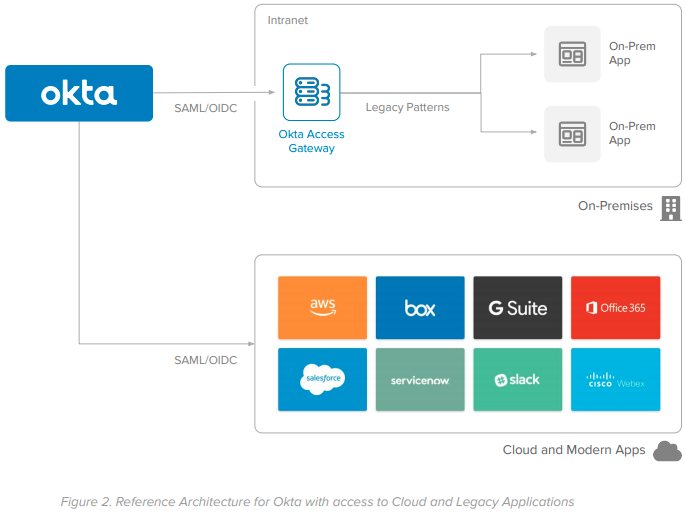This screenshot has height=514, width=686.
Task: Click the Figure 2 caption text
Action: tap(317, 501)
